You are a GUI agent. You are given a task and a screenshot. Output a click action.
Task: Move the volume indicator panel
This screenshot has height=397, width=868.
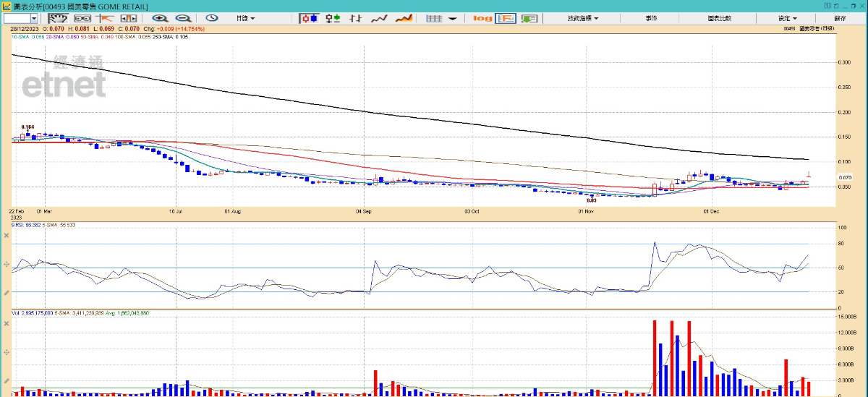pyautogui.click(x=7, y=352)
